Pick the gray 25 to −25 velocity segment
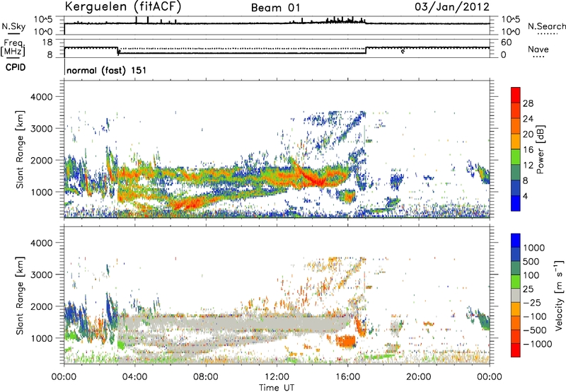 point(516,295)
